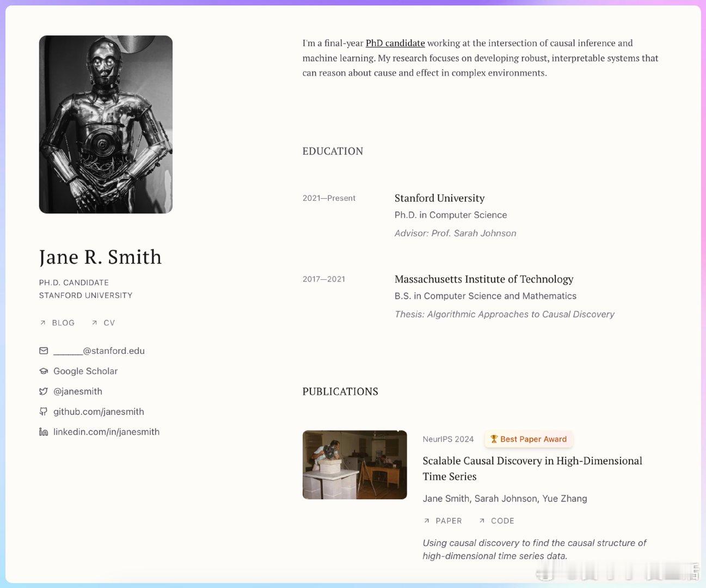This screenshot has height=588, width=706.
Task: Open the linkedin.com/in/janesmith link
Action: coord(106,432)
